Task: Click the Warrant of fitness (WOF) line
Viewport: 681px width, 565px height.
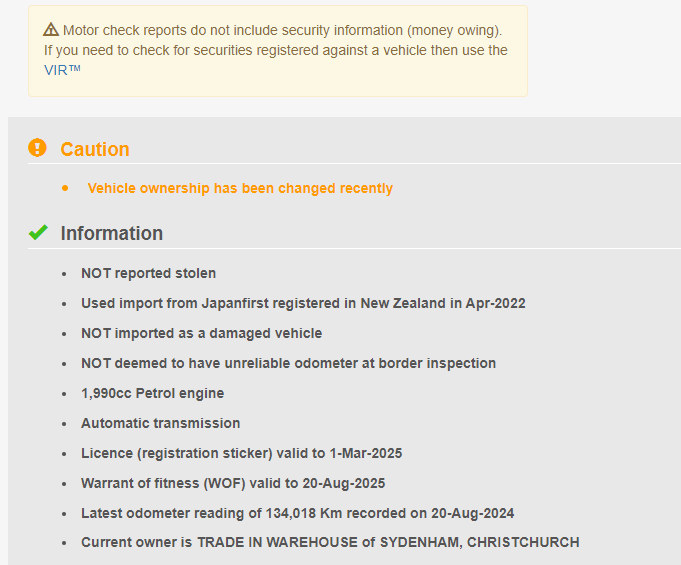Action: coord(233,483)
